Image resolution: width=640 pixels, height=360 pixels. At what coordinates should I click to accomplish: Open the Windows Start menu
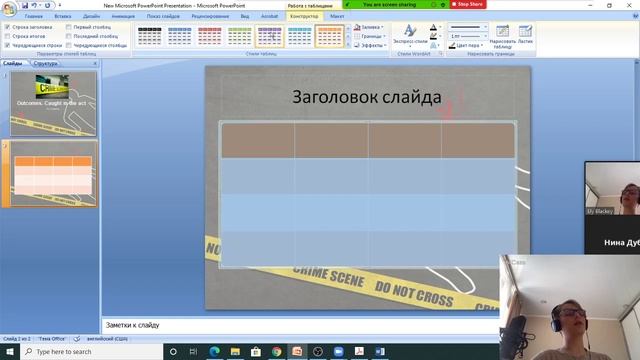point(10,351)
